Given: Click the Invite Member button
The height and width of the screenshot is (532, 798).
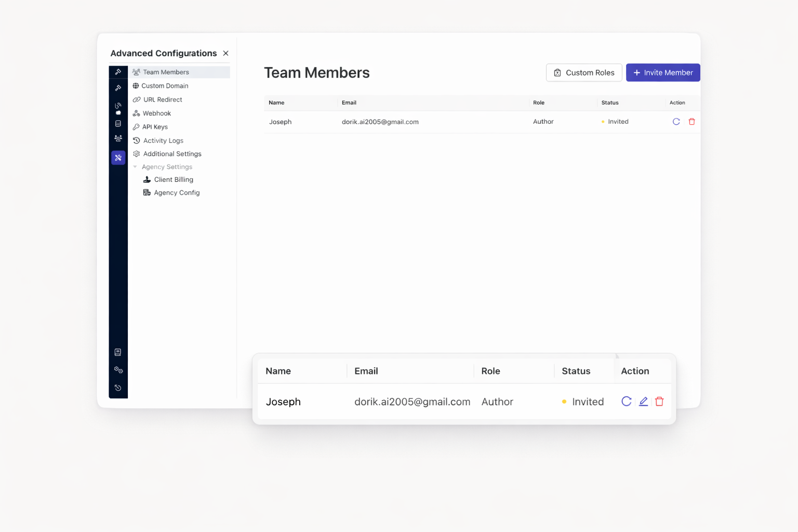Looking at the screenshot, I should (x=662, y=73).
